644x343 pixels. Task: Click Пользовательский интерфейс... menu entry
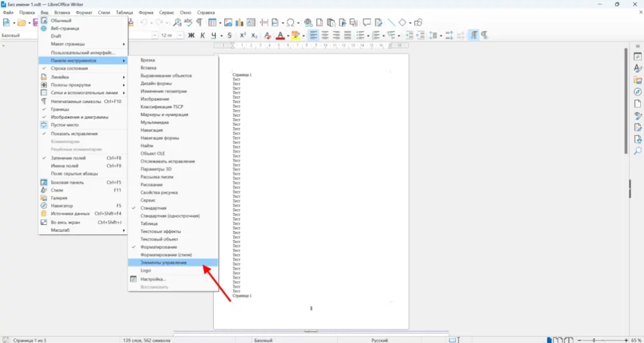[x=83, y=53]
